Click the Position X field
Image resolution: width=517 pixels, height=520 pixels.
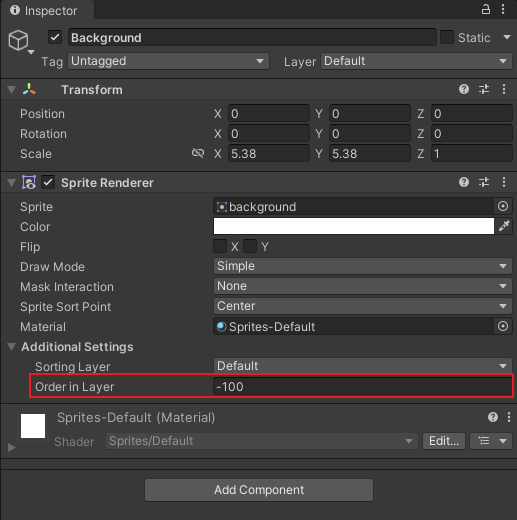coord(269,114)
